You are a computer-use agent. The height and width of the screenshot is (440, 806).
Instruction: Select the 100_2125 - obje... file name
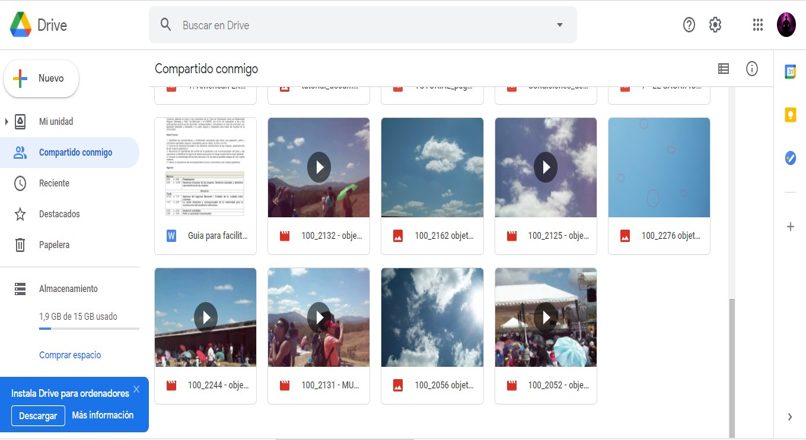click(558, 236)
